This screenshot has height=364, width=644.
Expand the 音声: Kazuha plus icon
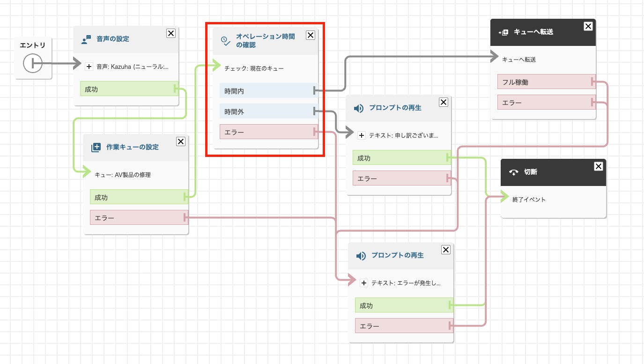point(89,67)
